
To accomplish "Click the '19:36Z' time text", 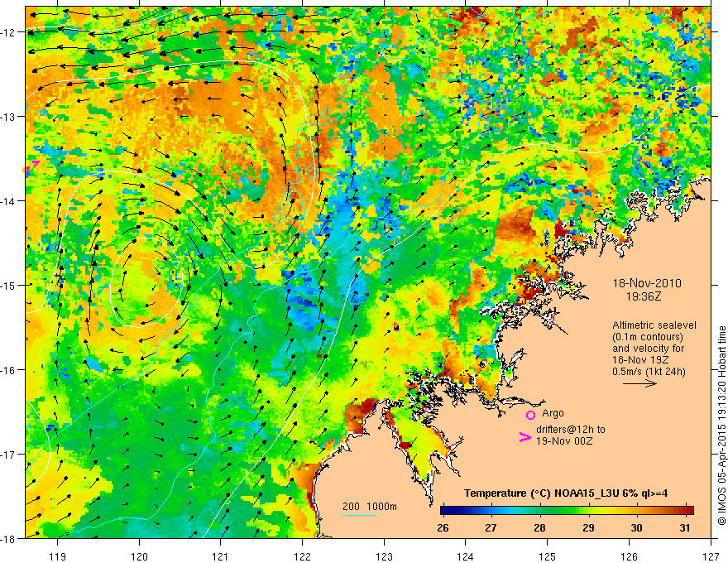I will coord(643,296).
